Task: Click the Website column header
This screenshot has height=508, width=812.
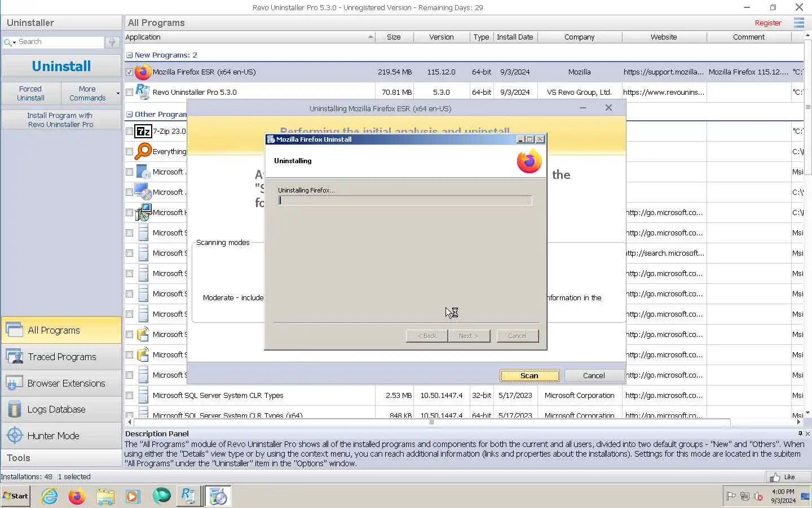Action: [x=664, y=37]
